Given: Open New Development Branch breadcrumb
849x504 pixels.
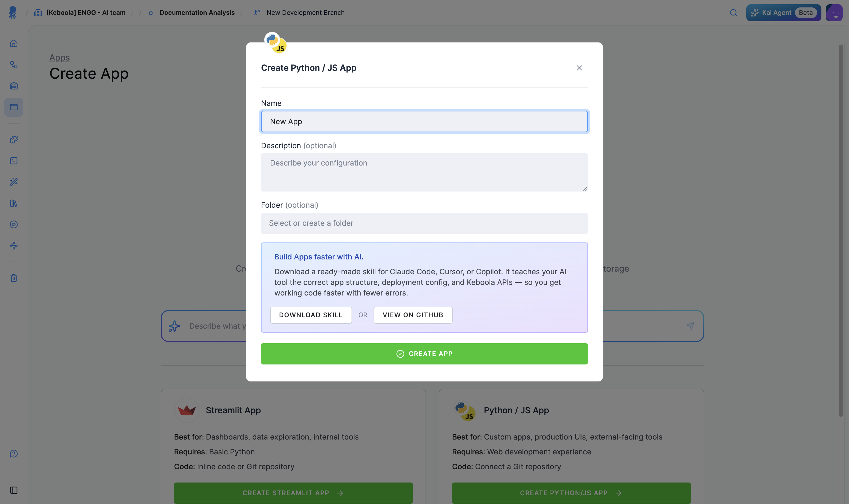Looking at the screenshot, I should tap(305, 12).
